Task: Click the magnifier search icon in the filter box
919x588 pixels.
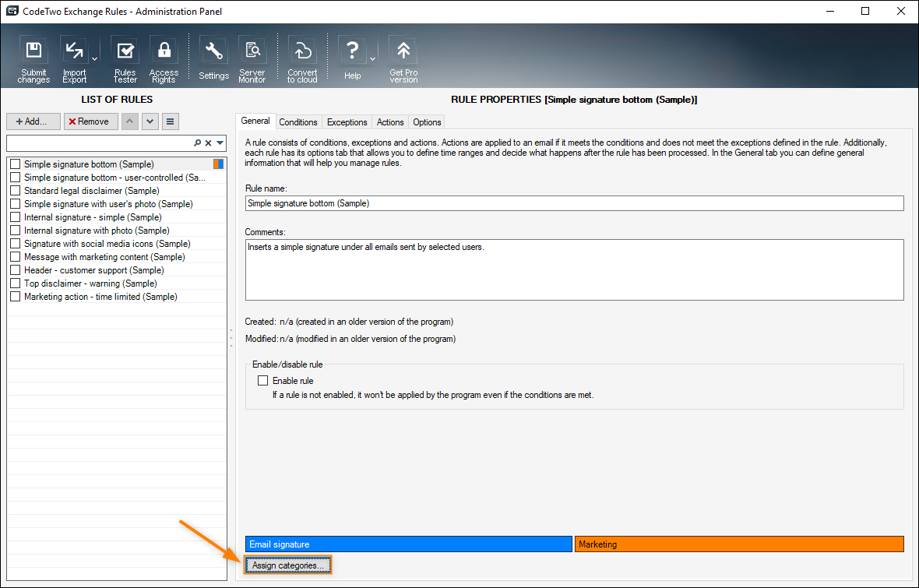Action: pos(198,143)
